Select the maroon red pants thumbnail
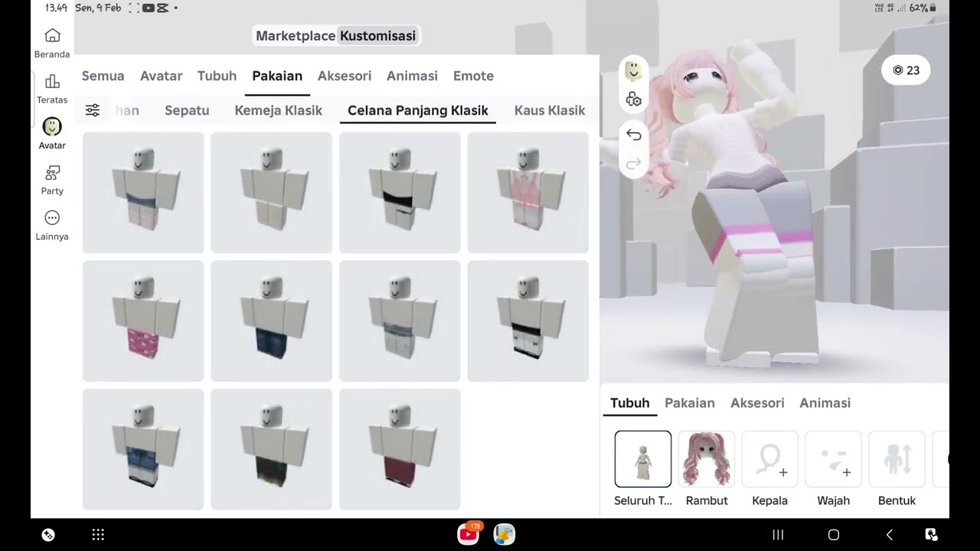 pyautogui.click(x=400, y=449)
